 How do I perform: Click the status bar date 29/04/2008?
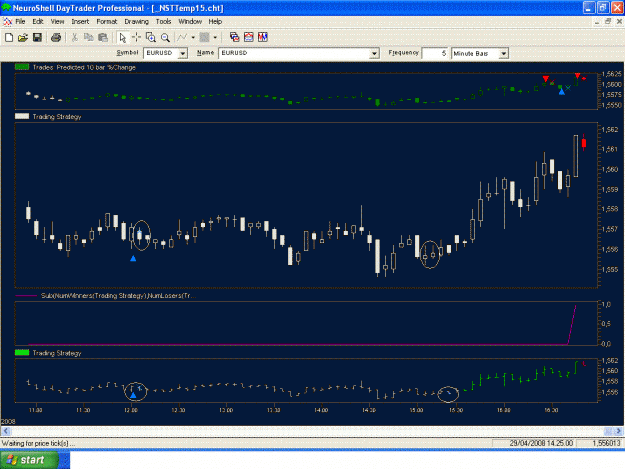click(x=541, y=443)
